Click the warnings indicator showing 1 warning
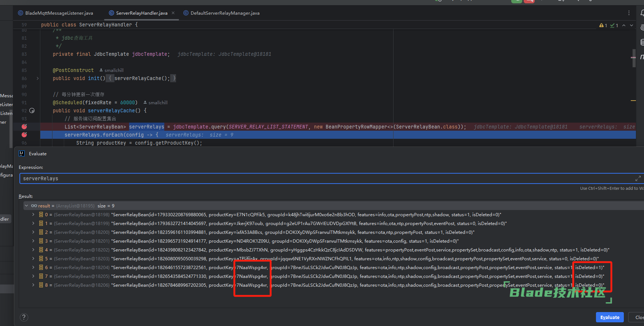Screen dimensions: 644x326 coord(603,25)
